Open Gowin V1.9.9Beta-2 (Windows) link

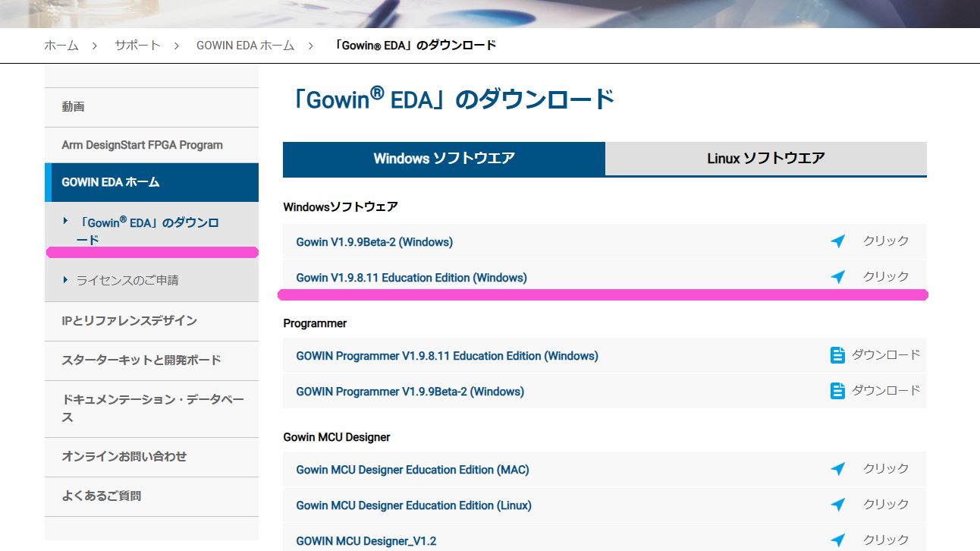tap(374, 242)
